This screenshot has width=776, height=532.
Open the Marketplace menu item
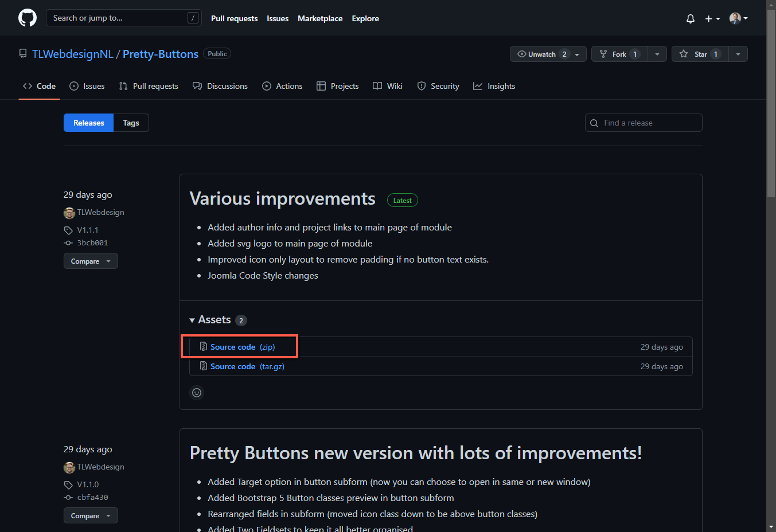point(319,18)
